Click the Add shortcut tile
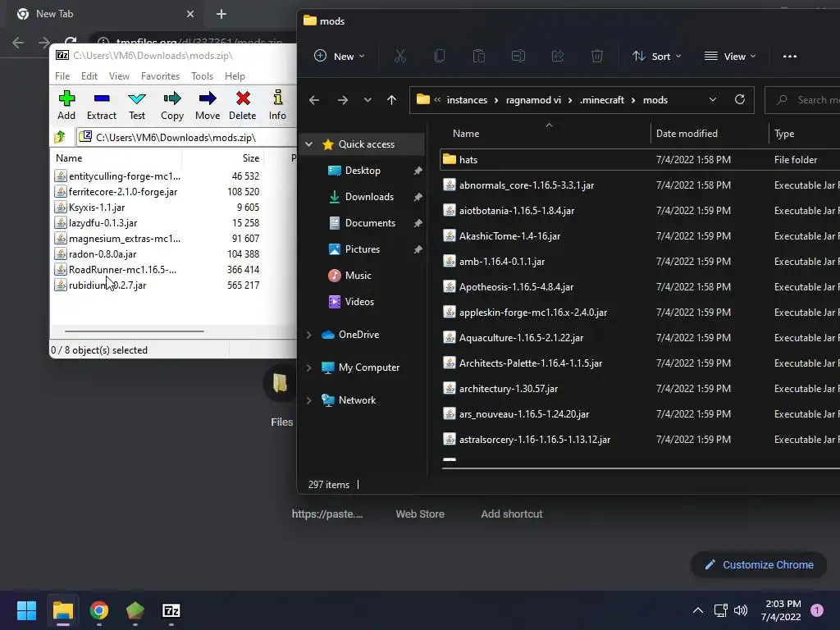The height and width of the screenshot is (630, 840). click(x=512, y=514)
